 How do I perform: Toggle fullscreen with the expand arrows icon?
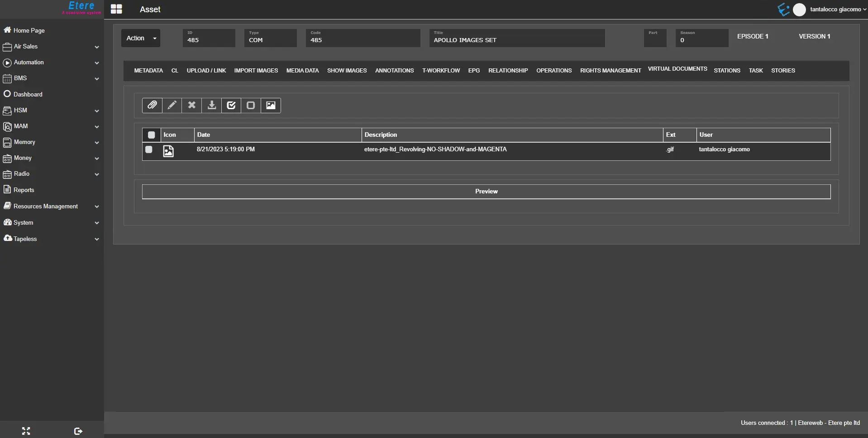26,431
